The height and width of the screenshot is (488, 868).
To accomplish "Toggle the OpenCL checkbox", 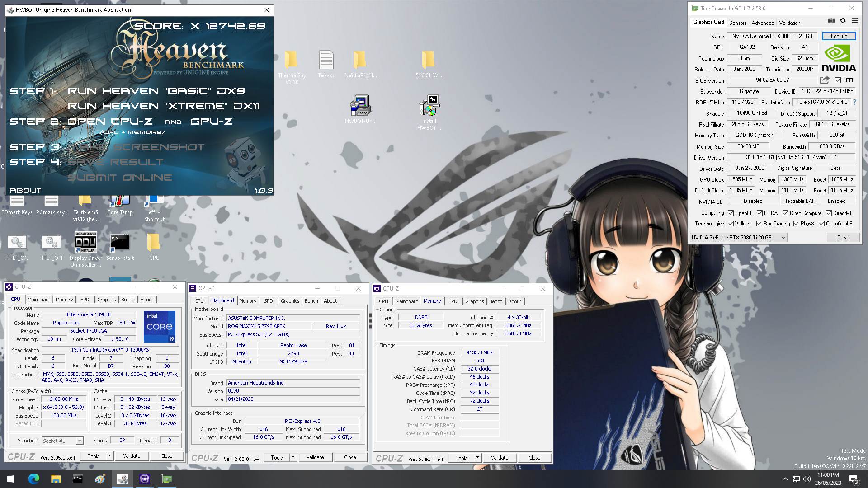I will (x=731, y=213).
